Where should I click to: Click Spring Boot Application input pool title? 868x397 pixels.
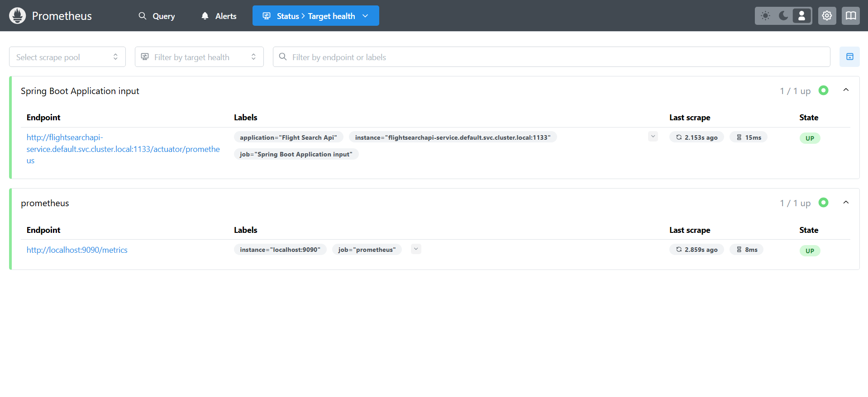[x=80, y=91]
